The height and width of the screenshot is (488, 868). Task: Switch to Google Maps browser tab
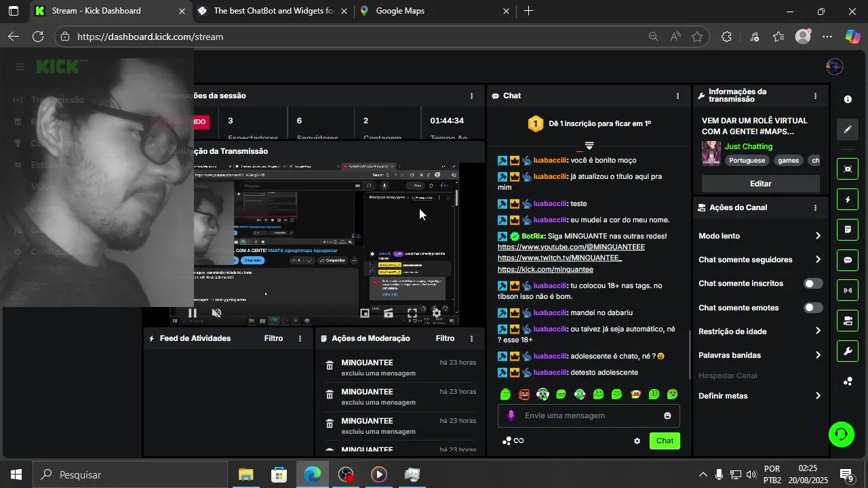[x=434, y=11]
